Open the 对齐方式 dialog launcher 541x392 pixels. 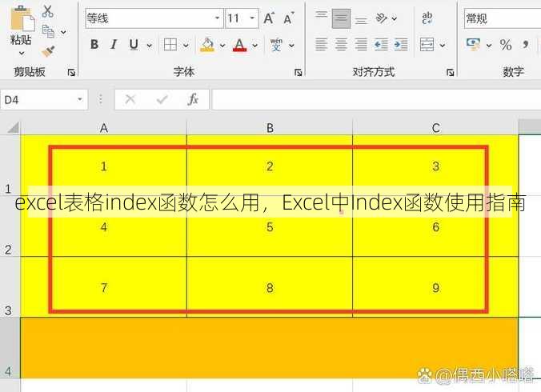[x=450, y=72]
